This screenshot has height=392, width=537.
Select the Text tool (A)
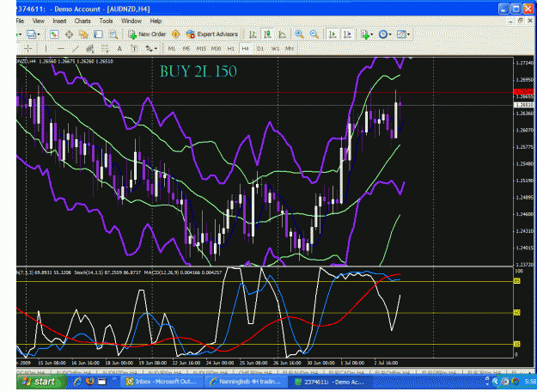coord(119,49)
